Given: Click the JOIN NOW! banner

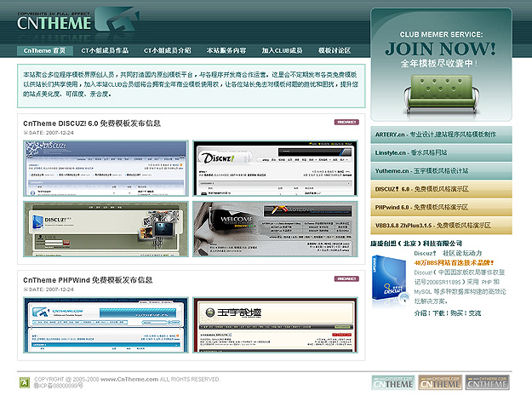Looking at the screenshot, I should 440,64.
